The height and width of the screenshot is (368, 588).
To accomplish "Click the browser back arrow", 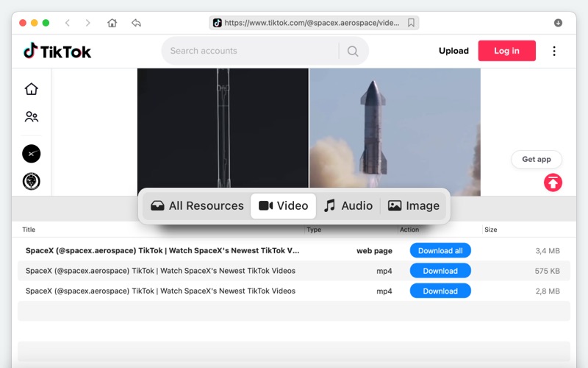I will [68, 23].
